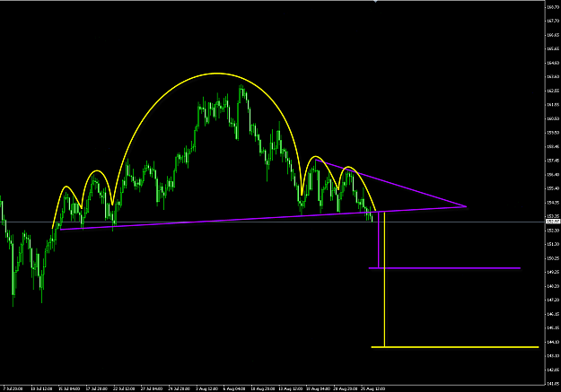Click the 154.35 price label

553,203
